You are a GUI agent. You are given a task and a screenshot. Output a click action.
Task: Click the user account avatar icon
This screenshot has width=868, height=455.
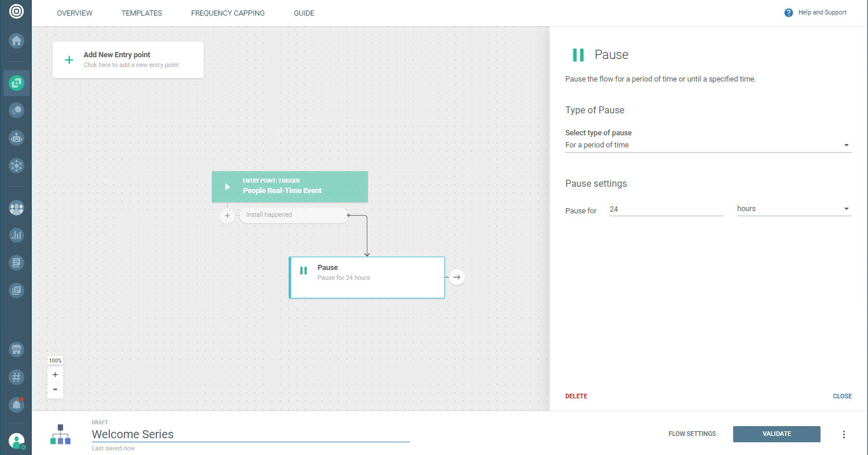pyautogui.click(x=16, y=441)
